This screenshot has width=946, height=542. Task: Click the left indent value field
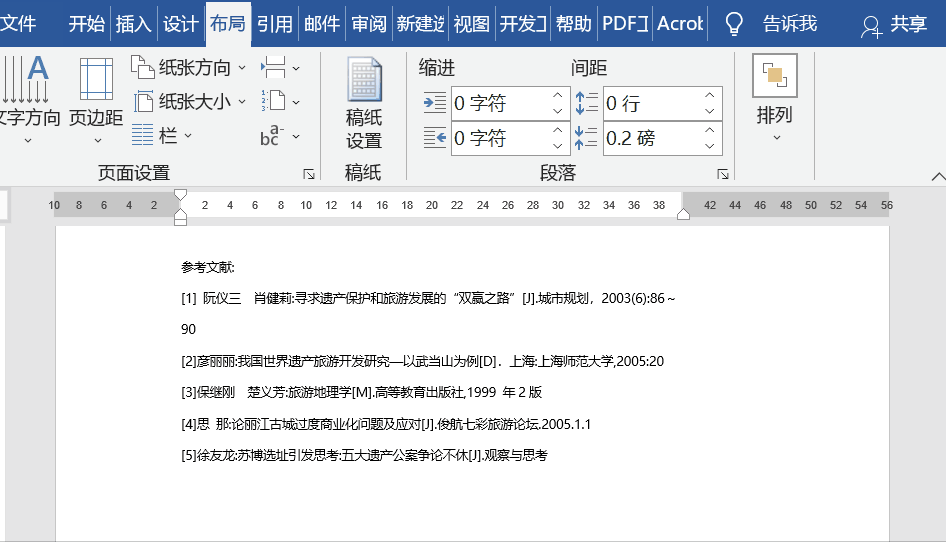tap(500, 103)
